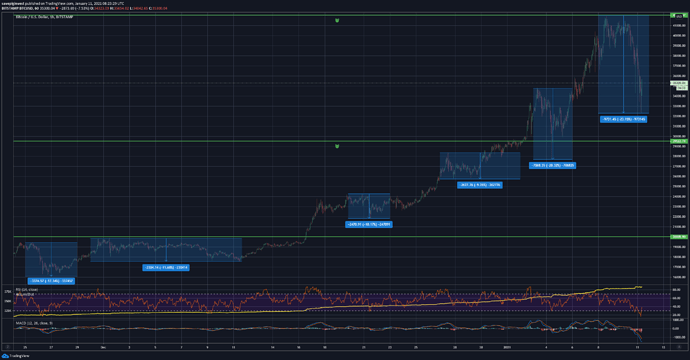This screenshot has width=690, height=360.
Task: Click the published on TradingView.com header text
Action: 62,4
